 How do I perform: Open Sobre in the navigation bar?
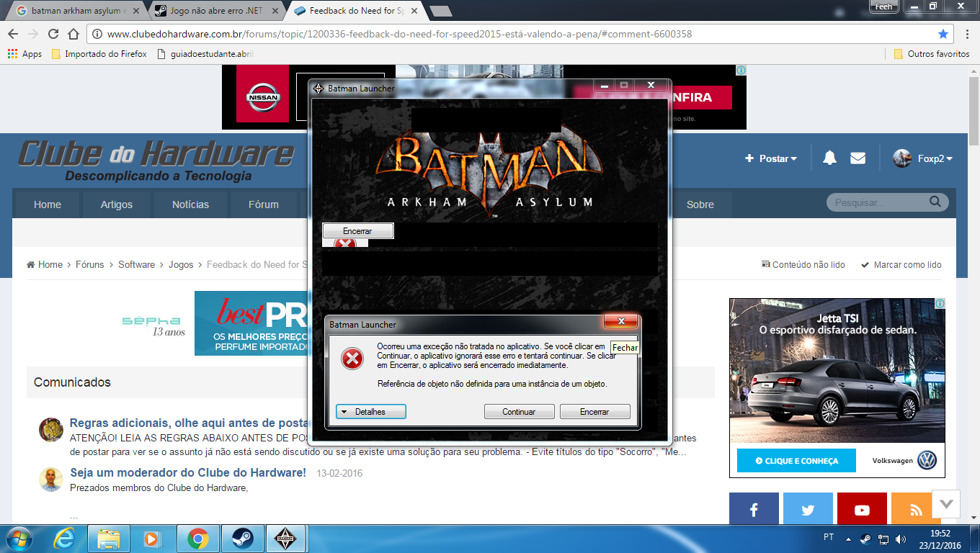click(700, 204)
